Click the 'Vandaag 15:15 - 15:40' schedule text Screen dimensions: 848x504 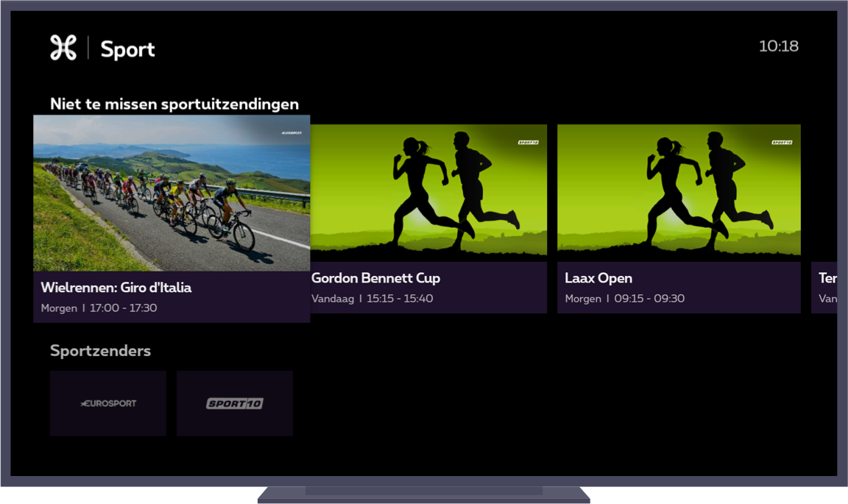pos(372,299)
